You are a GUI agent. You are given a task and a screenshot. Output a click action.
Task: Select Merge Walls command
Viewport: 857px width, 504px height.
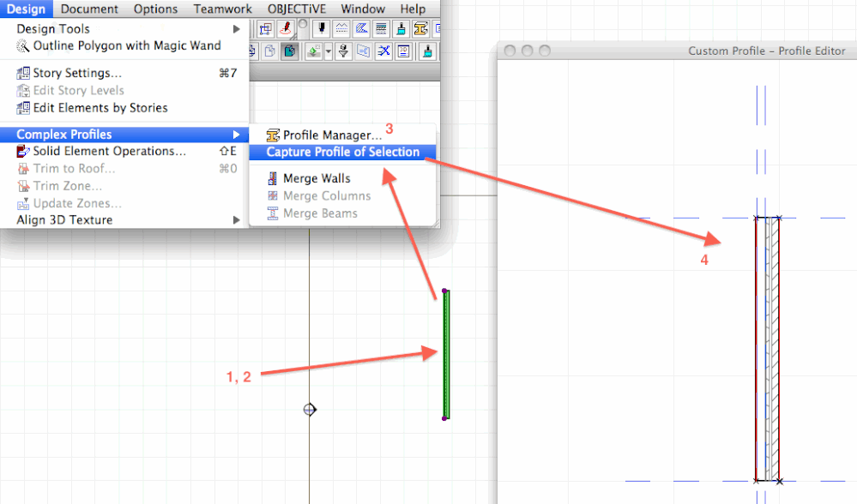click(342, 178)
